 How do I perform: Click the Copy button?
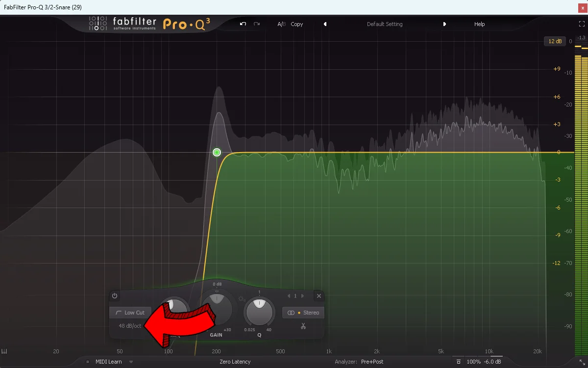click(x=296, y=24)
